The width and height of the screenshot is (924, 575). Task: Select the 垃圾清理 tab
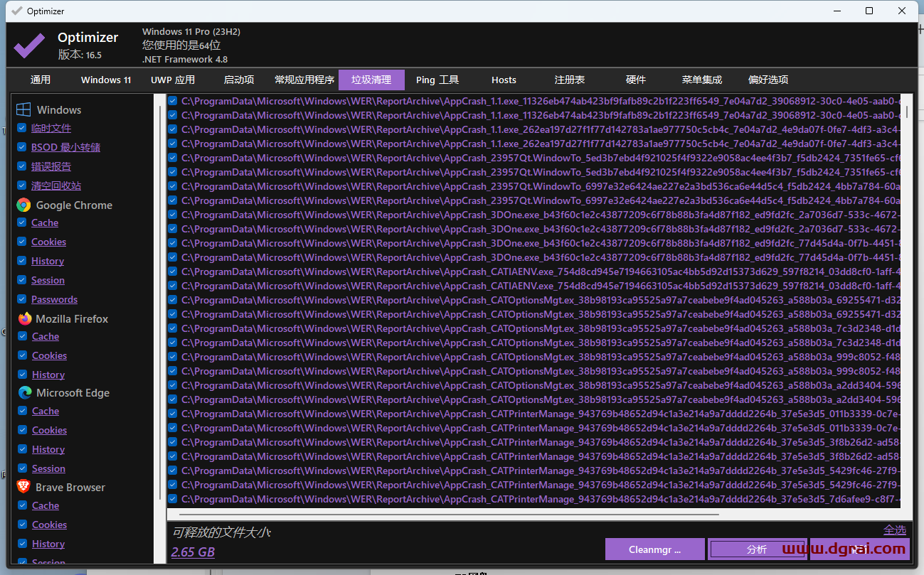[371, 80]
